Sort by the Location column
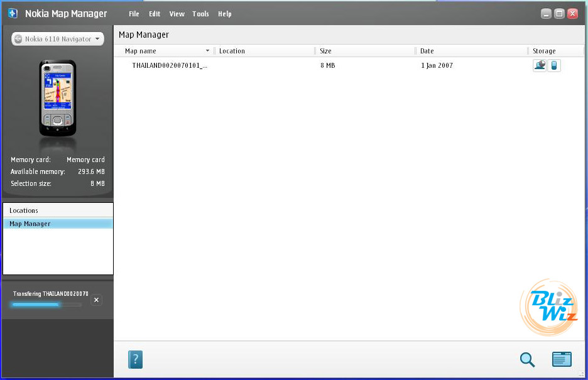Screen dimensions: 588x380 coord(232,51)
